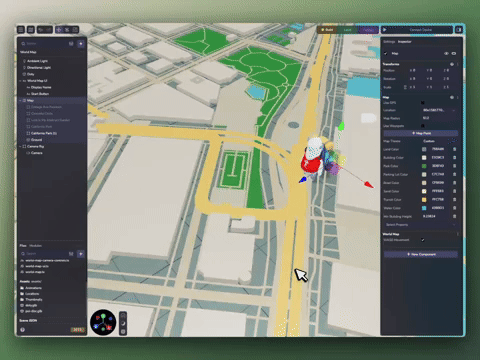The width and height of the screenshot is (480, 360).
Task: Click the orientation gizmo widget
Action: (x=103, y=322)
